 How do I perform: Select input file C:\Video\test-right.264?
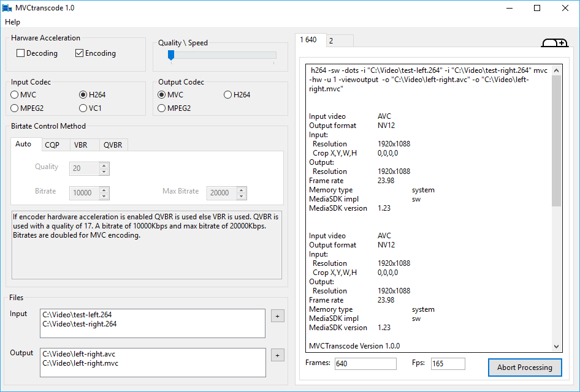pyautogui.click(x=80, y=324)
